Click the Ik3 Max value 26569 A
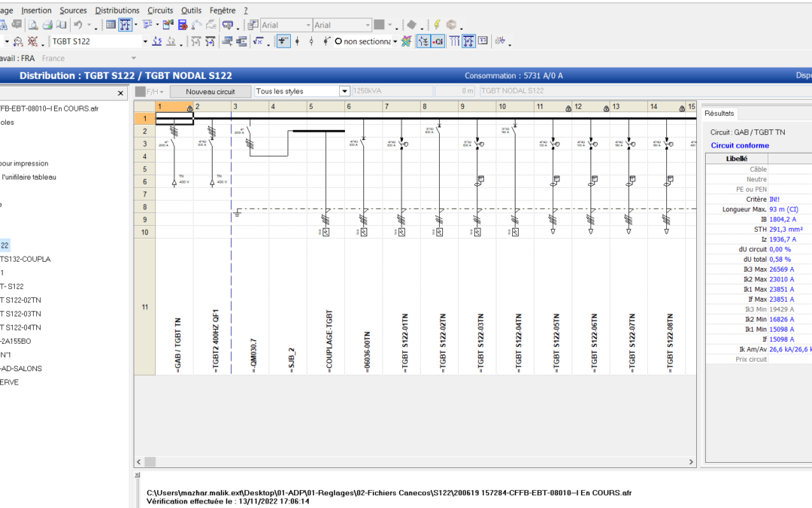 781,269
